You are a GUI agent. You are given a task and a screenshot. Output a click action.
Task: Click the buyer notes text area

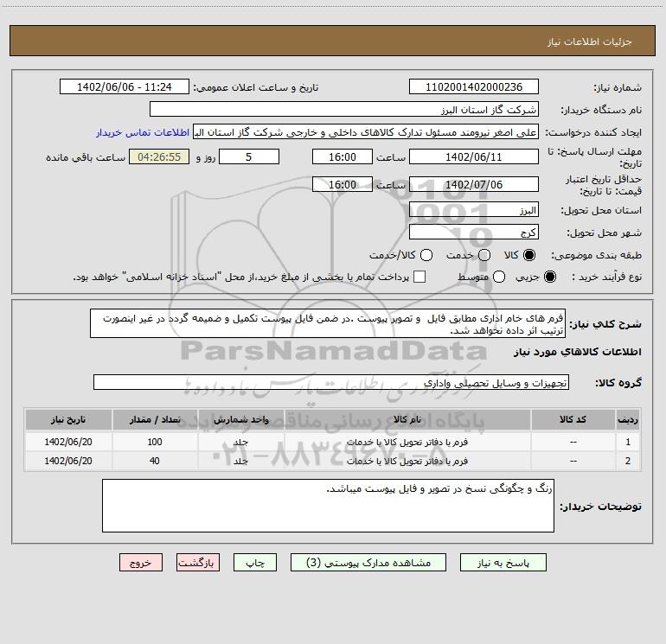(x=328, y=505)
